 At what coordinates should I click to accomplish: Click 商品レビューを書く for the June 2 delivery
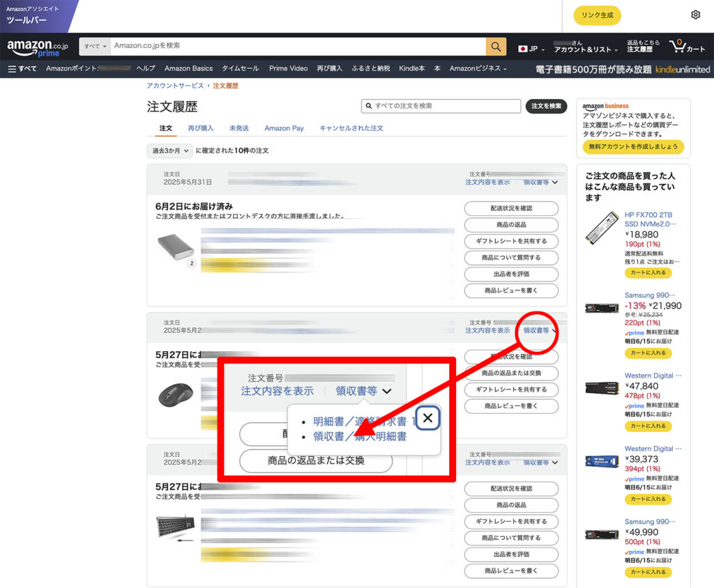click(511, 291)
